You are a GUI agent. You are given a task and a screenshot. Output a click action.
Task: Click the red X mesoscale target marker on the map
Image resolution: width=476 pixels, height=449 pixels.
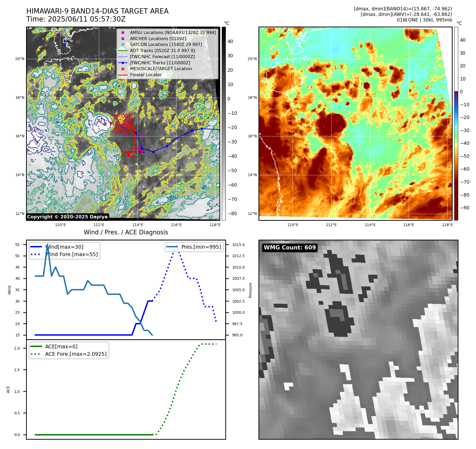[111, 123]
